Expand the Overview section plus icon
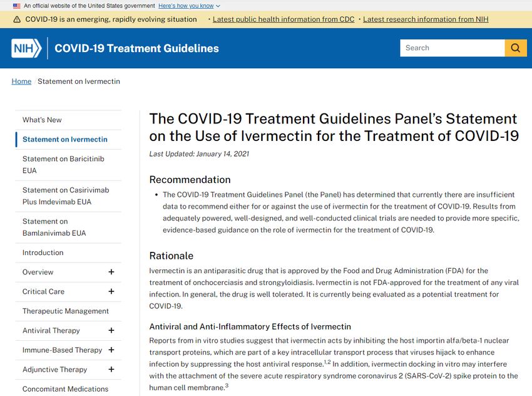The height and width of the screenshot is (396, 532). (x=111, y=272)
